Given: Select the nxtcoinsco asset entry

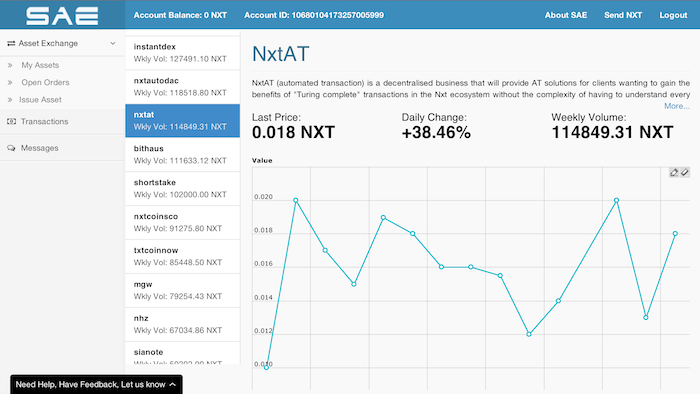Looking at the screenshot, I should pos(183,222).
